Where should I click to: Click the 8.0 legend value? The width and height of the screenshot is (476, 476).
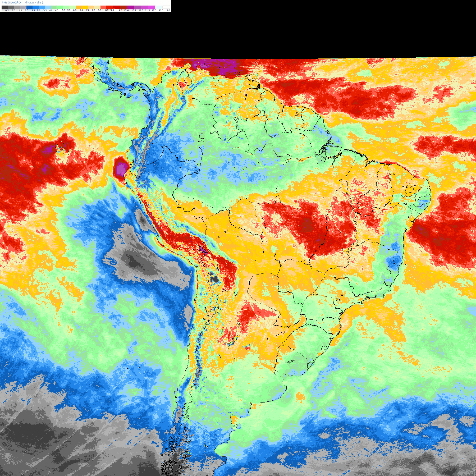99,10
